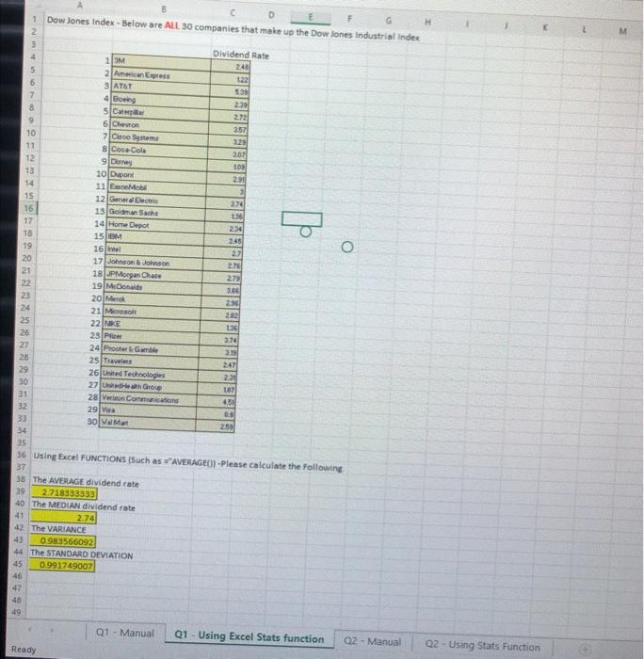Select column D header
Viewport: 644px width, 659px height.
pos(271,15)
